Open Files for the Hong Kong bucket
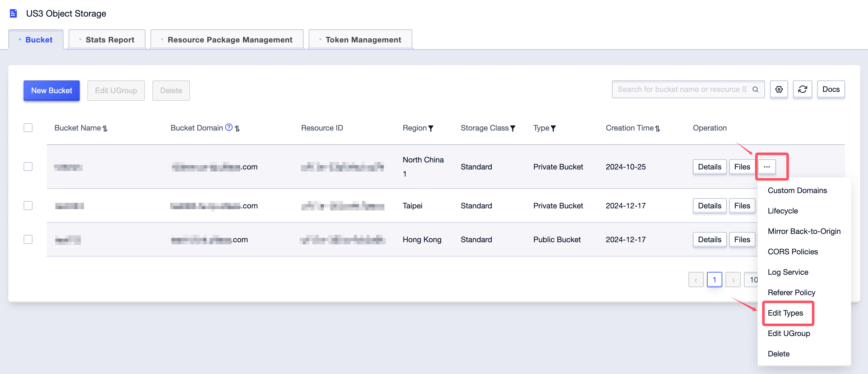Image resolution: width=868 pixels, height=374 pixels. (x=742, y=239)
